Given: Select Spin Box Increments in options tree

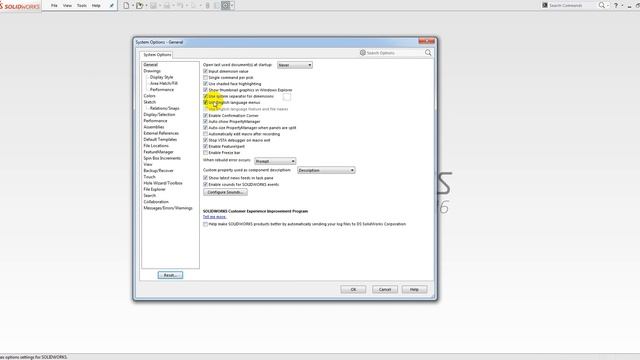Looking at the screenshot, I should coord(162,158).
